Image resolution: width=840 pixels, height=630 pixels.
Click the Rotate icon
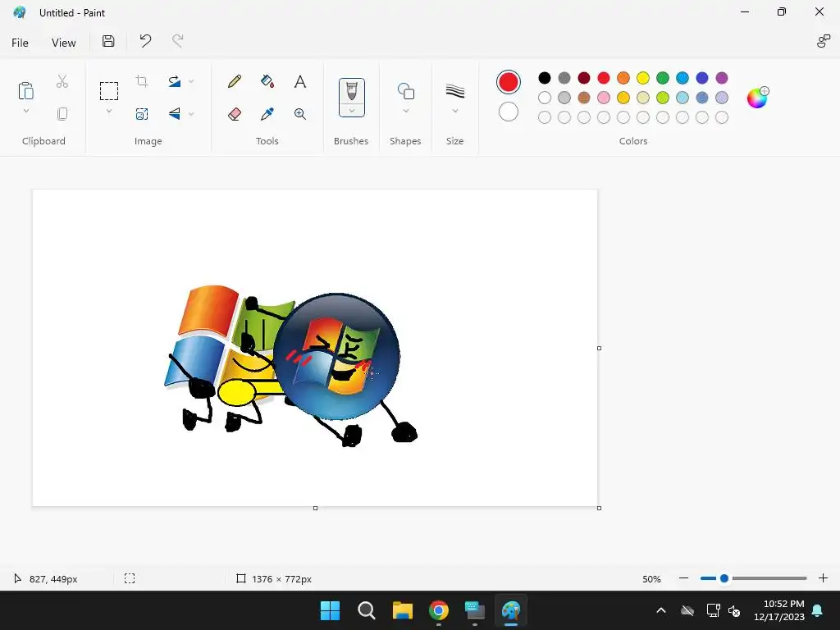175,81
